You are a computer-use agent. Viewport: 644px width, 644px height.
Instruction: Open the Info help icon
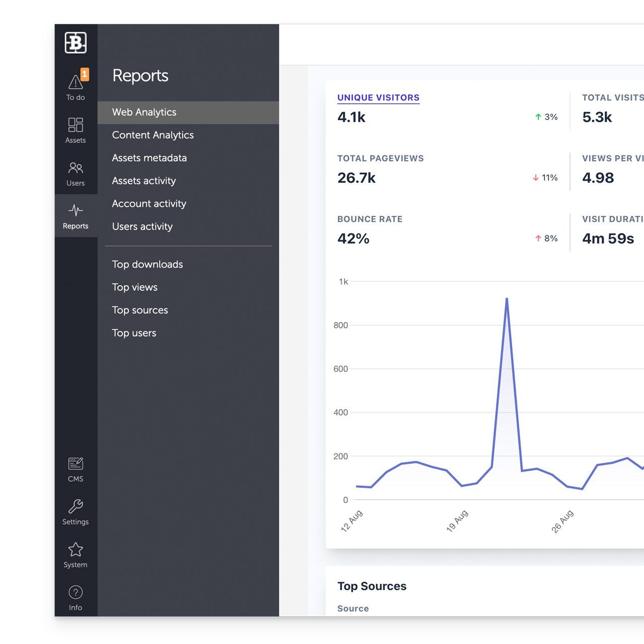pos(75,592)
